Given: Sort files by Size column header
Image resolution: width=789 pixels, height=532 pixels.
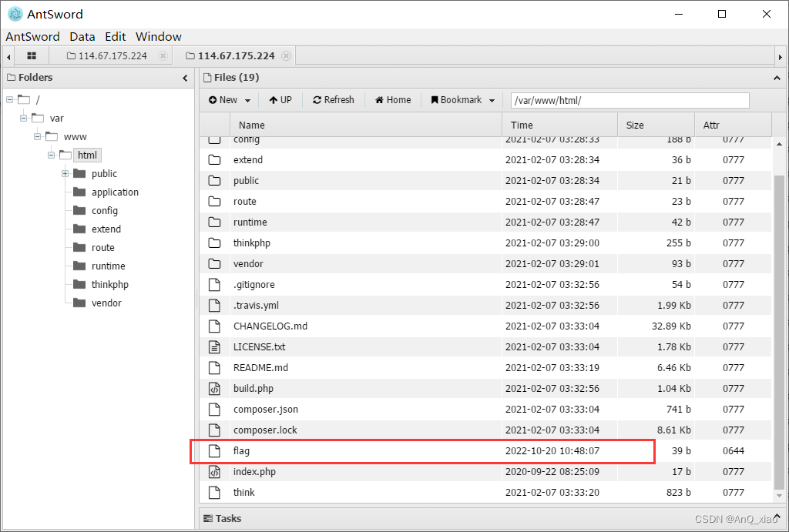Looking at the screenshot, I should [656, 125].
